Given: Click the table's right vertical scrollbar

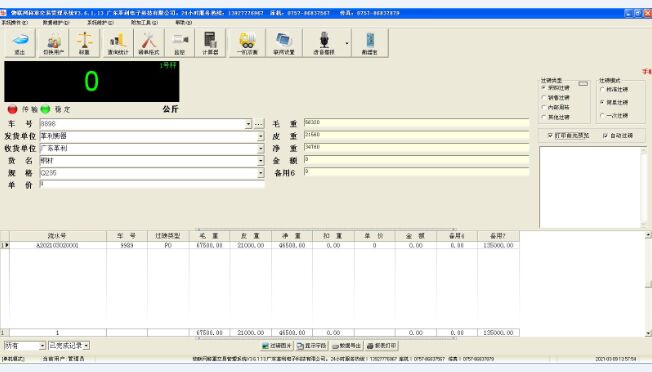Looking at the screenshot, I should click(x=648, y=284).
